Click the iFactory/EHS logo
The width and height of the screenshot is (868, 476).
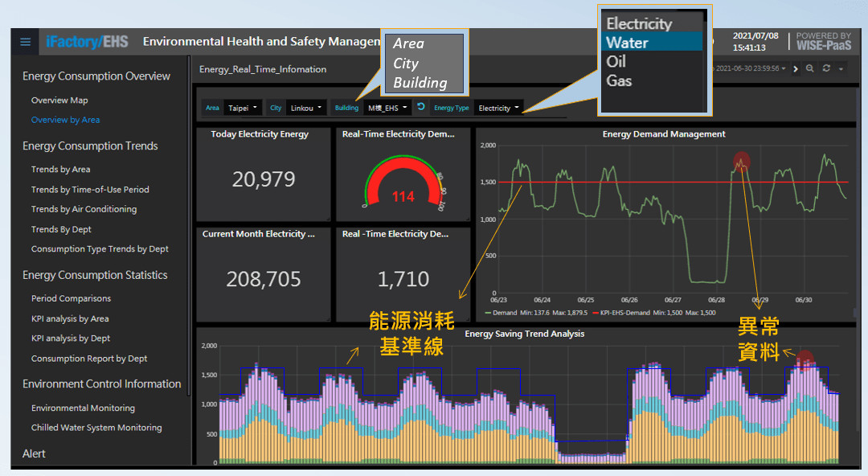click(87, 42)
